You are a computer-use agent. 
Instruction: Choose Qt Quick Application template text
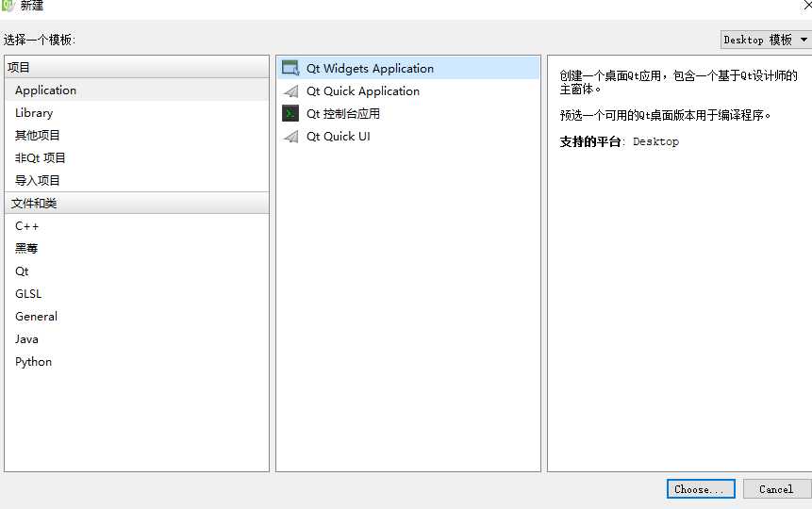pos(362,91)
